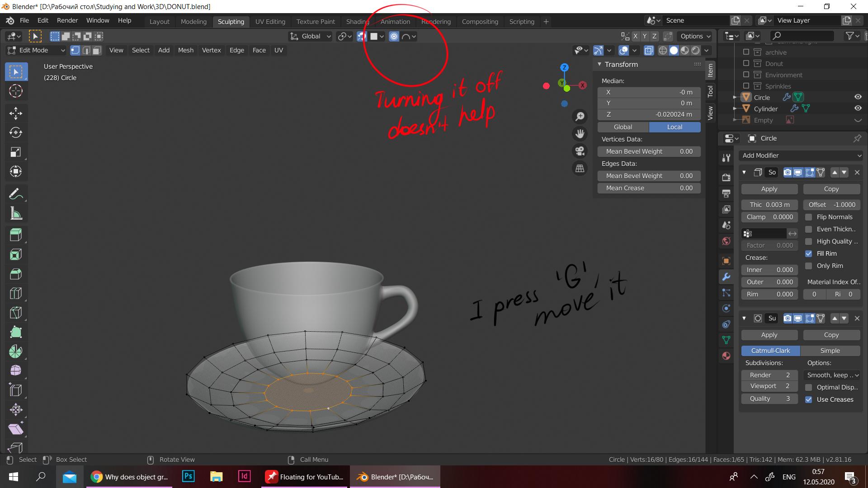
Task: Select the Extrude Region tool
Action: pos(16,235)
